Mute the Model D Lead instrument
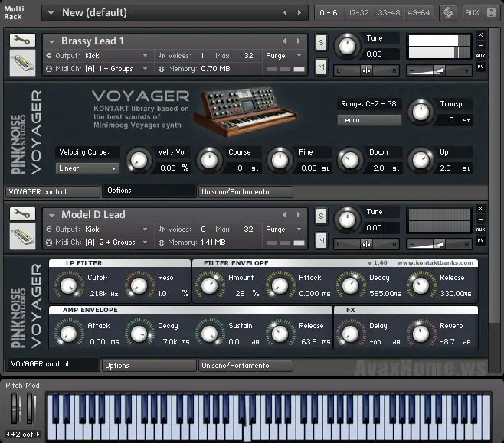Screen dimensions: 504x443 tap(321, 241)
